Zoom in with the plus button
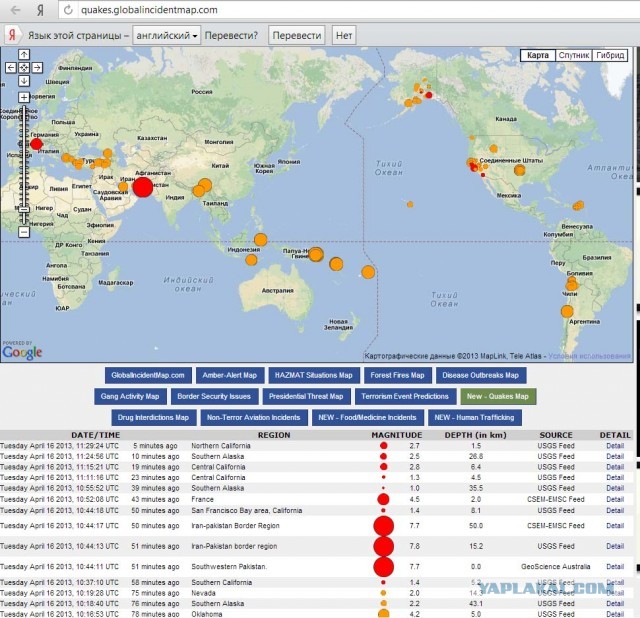The height and width of the screenshot is (618, 640). 24,97
